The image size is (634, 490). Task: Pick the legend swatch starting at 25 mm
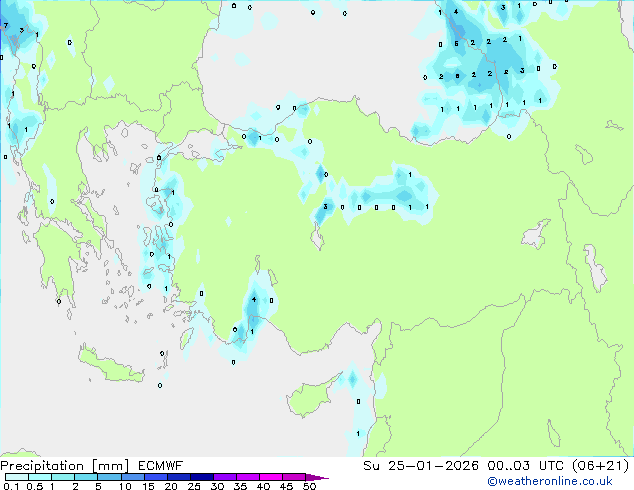201,477
